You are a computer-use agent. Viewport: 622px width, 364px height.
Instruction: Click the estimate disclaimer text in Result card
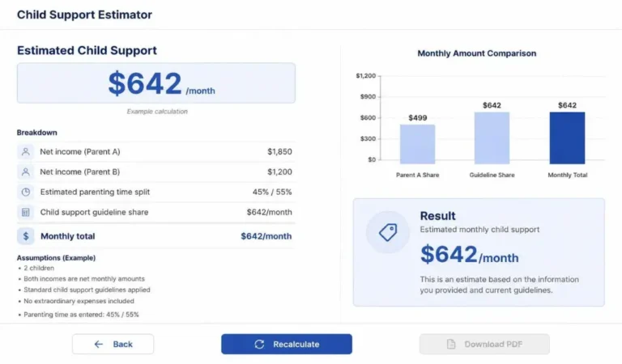click(x=500, y=285)
